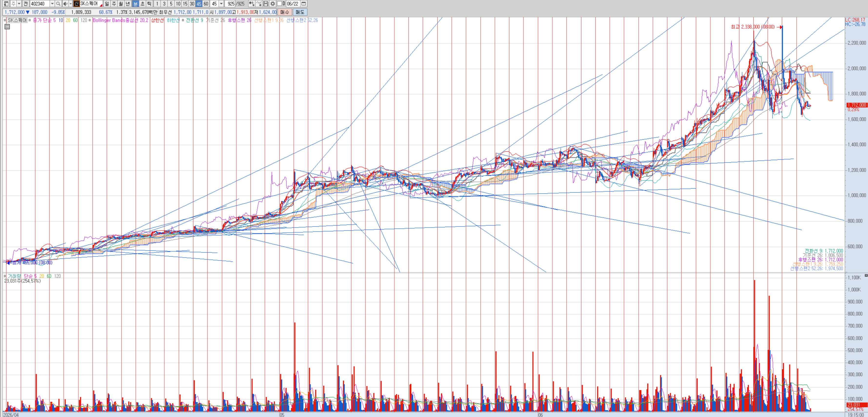Click the 후행스팬 26 legend label

tap(240, 20)
